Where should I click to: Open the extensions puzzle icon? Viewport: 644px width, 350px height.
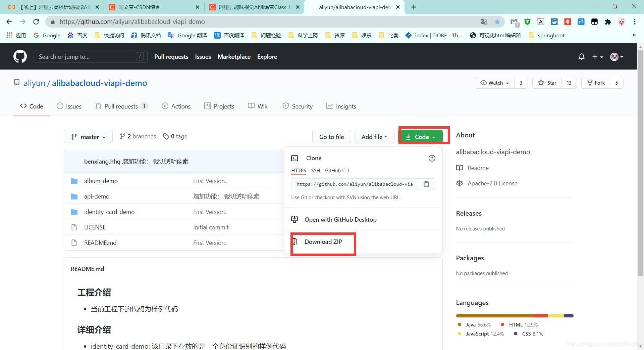(608, 21)
